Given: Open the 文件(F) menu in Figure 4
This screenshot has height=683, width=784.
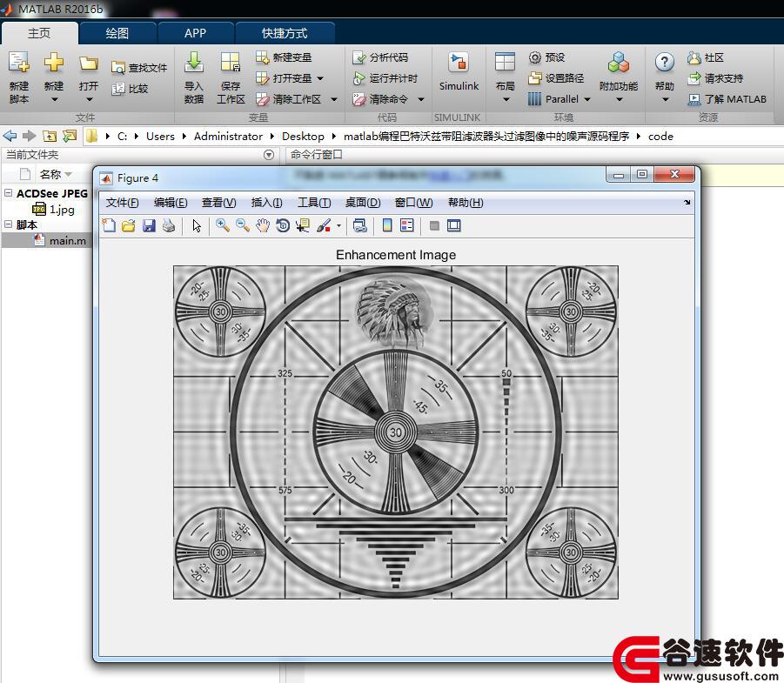Looking at the screenshot, I should 123,202.
